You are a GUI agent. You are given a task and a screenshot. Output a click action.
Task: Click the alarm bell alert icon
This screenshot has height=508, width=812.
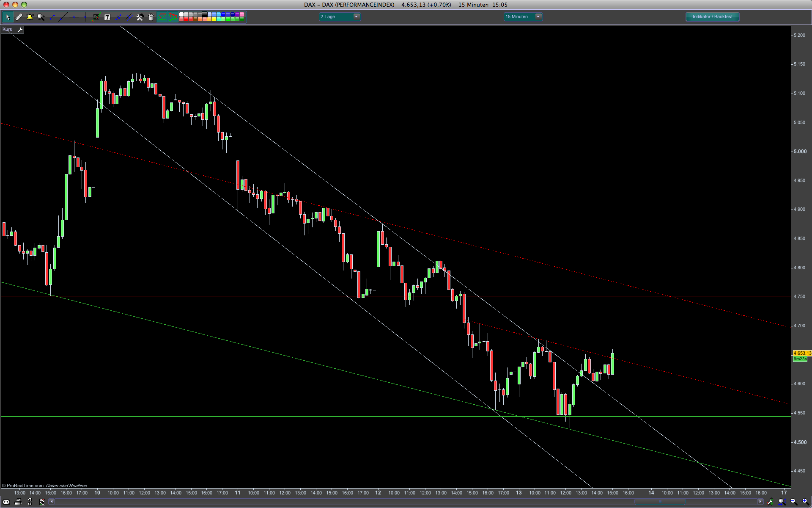pyautogui.click(x=30, y=17)
